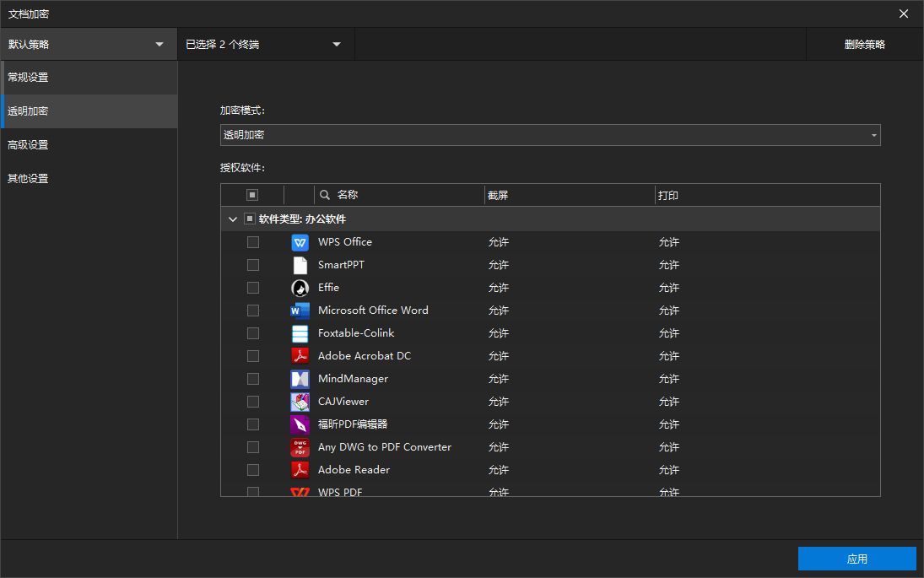Open 截屏 setting for WPS Office
The width and height of the screenshot is (924, 578).
(499, 242)
